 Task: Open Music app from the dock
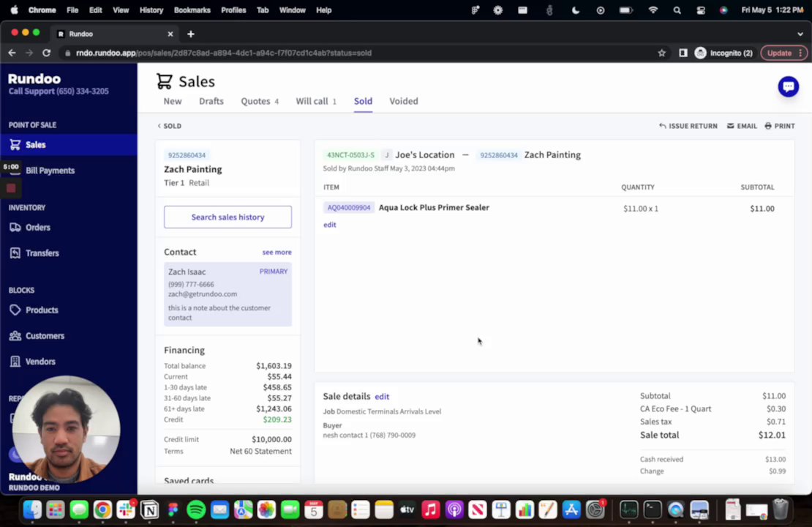pyautogui.click(x=430, y=510)
